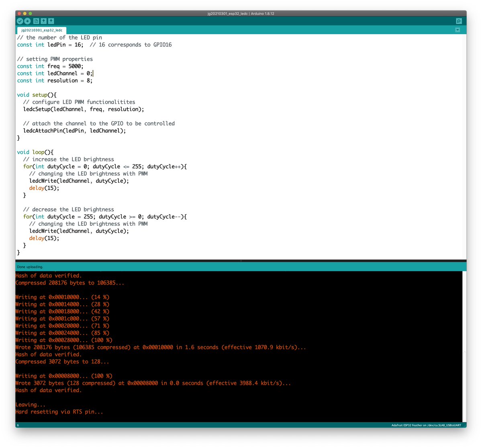
Task: Click '// decrease the LED brightness' comment
Action: 69,210
